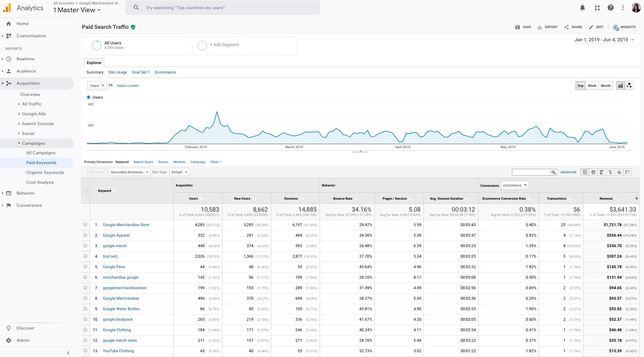Screen dimensions: 644x357
Task: Click the user profile avatar
Action: [636, 7]
